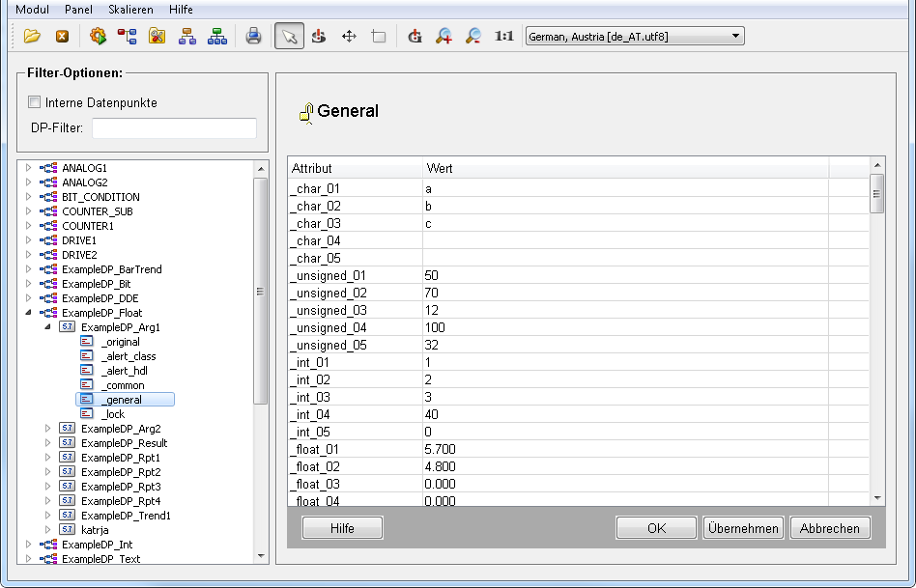Enable the Interne Datenpunkte checkbox
Screen dimensions: 916x588
tap(35, 102)
